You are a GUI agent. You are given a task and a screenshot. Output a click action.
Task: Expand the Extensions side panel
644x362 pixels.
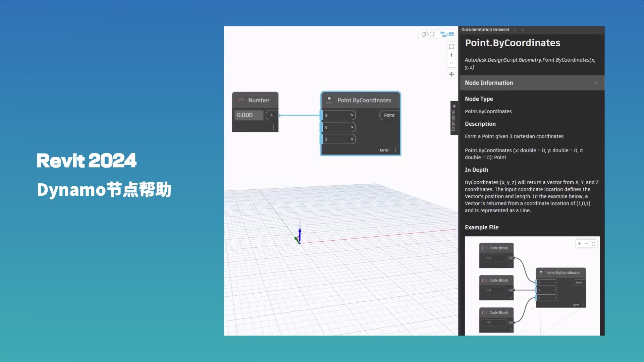[x=454, y=106]
